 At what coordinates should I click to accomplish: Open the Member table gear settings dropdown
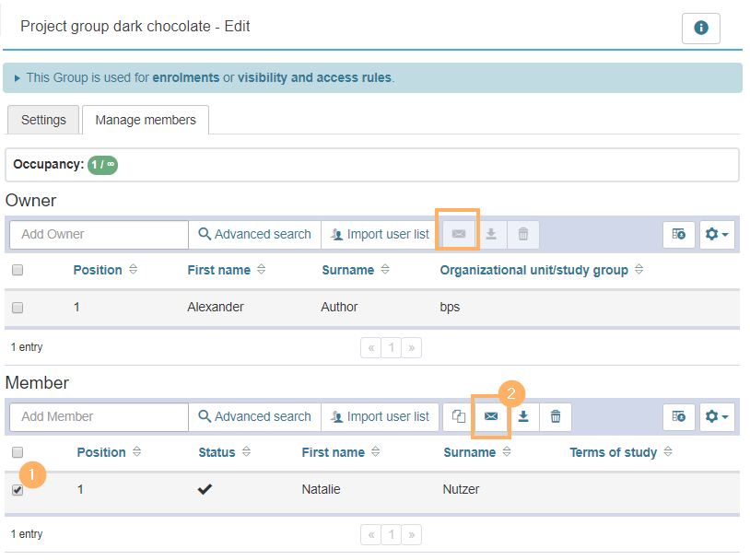click(x=717, y=417)
